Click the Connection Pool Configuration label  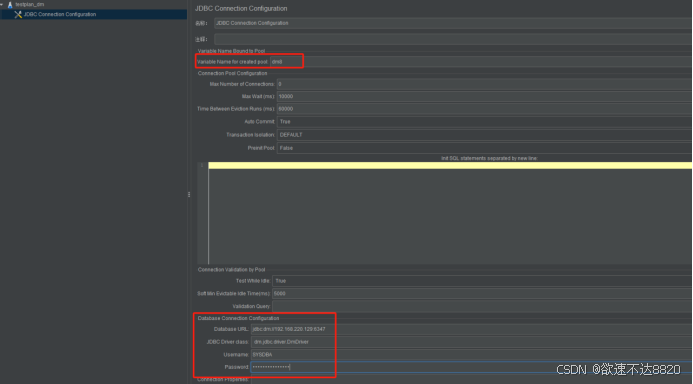(232, 73)
